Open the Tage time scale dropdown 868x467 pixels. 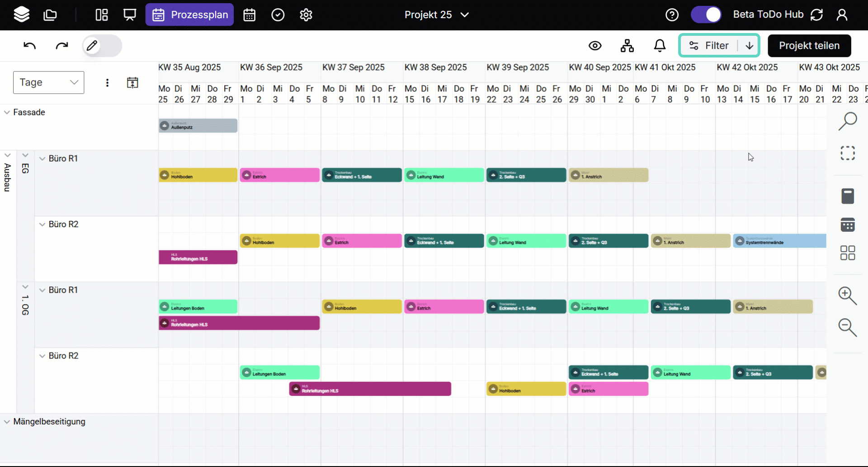49,82
